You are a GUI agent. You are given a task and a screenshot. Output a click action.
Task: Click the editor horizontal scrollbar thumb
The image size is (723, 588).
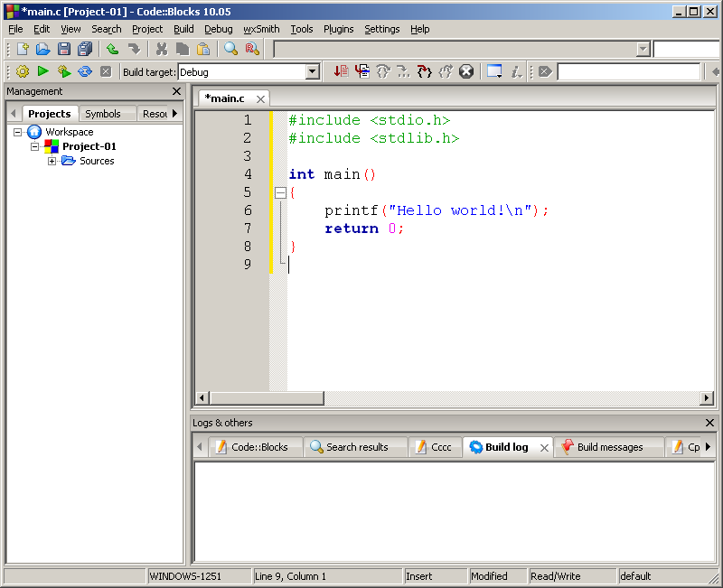(x=267, y=397)
